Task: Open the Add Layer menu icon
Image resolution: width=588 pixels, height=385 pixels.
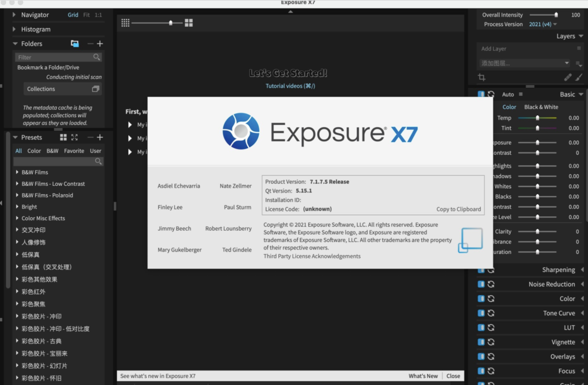Action: (579, 48)
